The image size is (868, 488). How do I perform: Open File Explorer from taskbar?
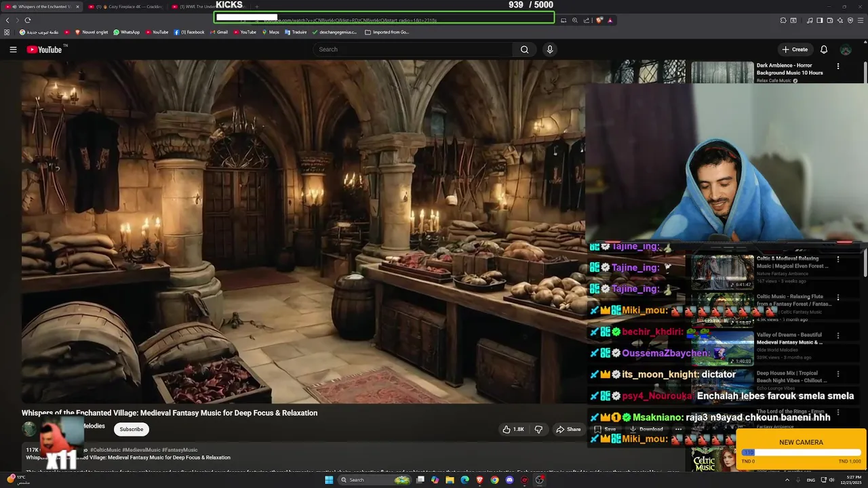(450, 480)
